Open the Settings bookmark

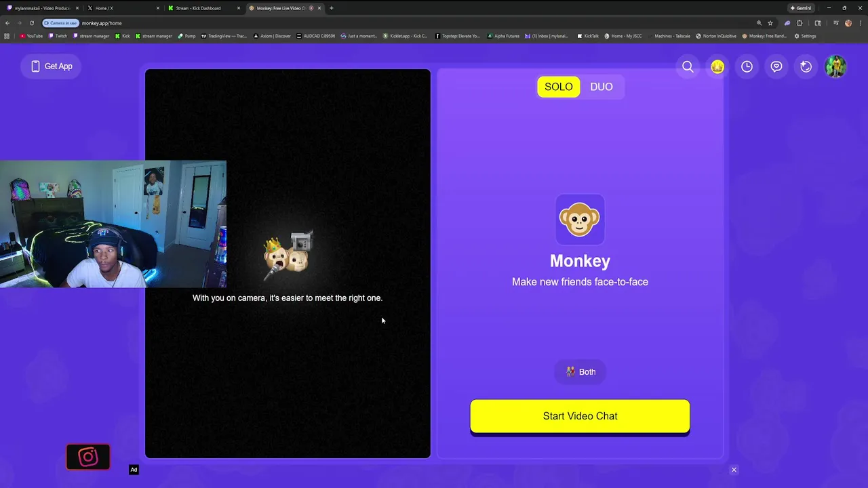pos(805,36)
